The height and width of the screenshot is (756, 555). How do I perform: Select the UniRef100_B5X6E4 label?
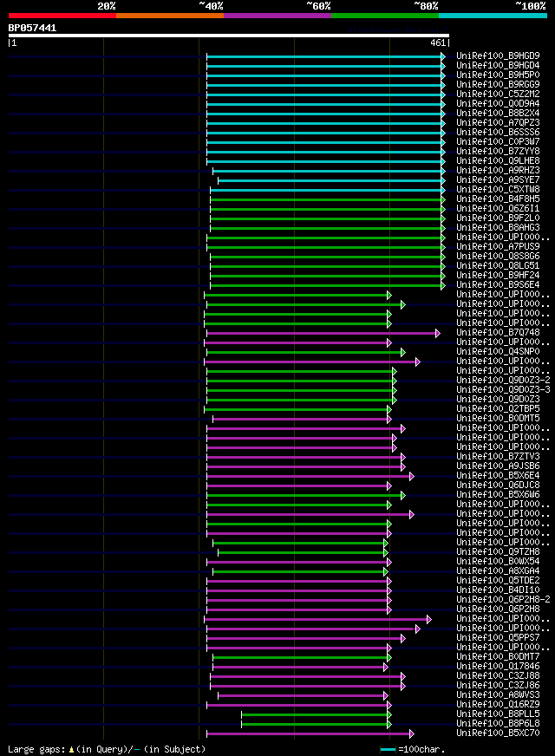tap(498, 476)
